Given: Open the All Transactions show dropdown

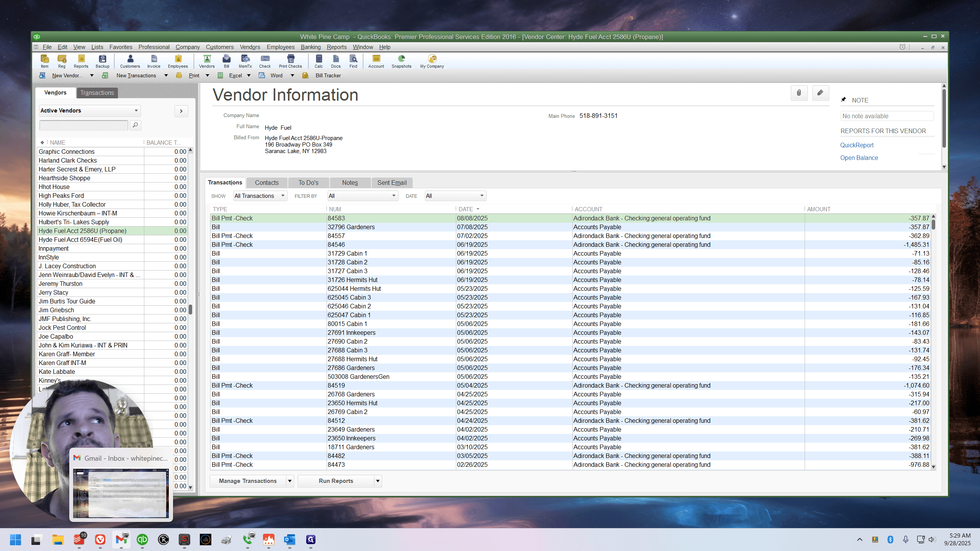Looking at the screenshot, I should (260, 196).
